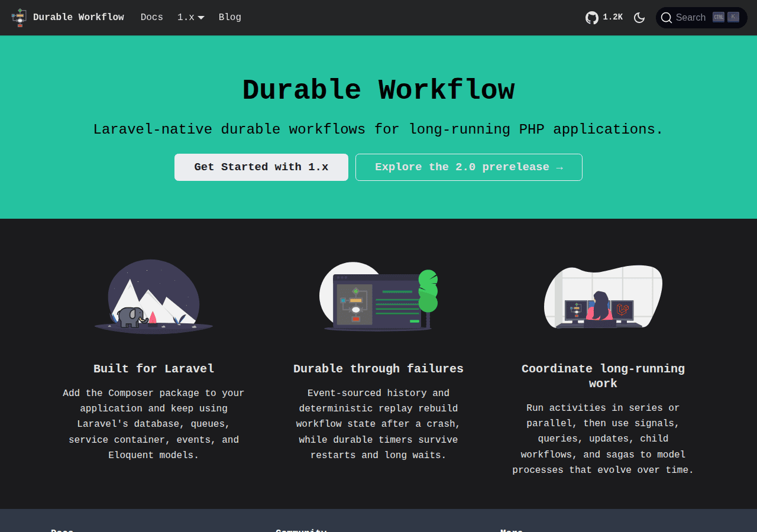Click the CTRL key hint badge

(x=719, y=17)
